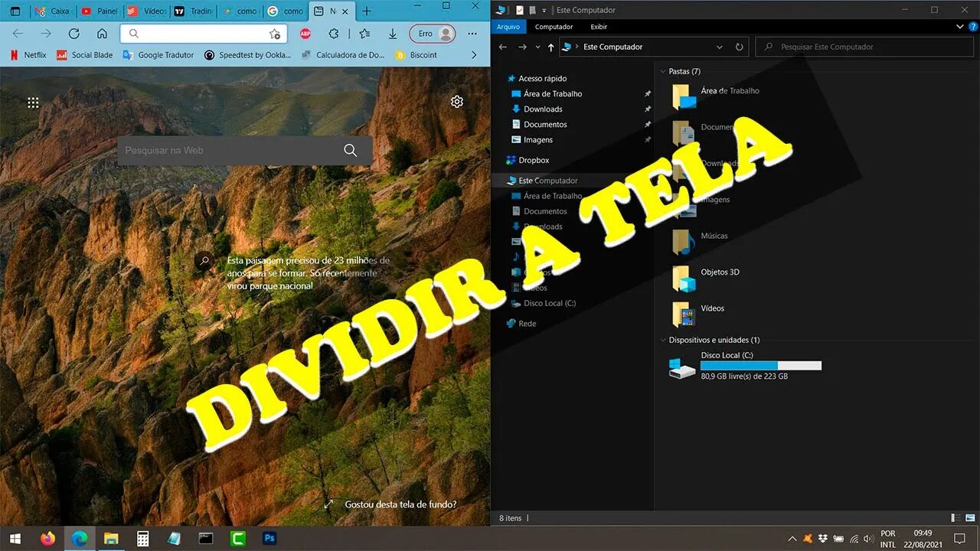Open Computador ribbon tab in Explorer
This screenshot has width=980, height=551.
(554, 27)
